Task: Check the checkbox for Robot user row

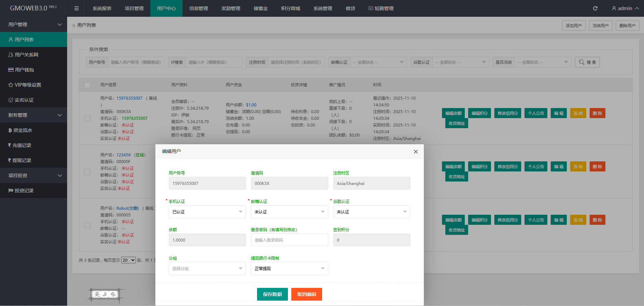Action: pyautogui.click(x=87, y=225)
